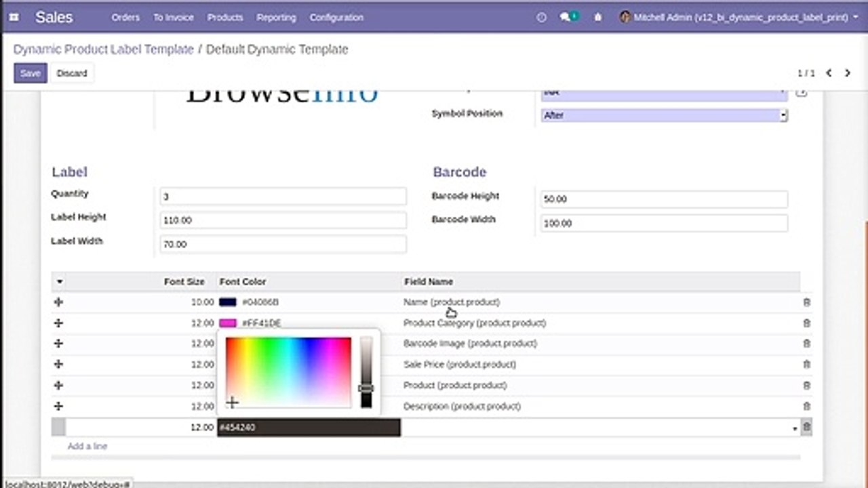Open the apps grid menu icon
868x488 pixels.
[15, 17]
